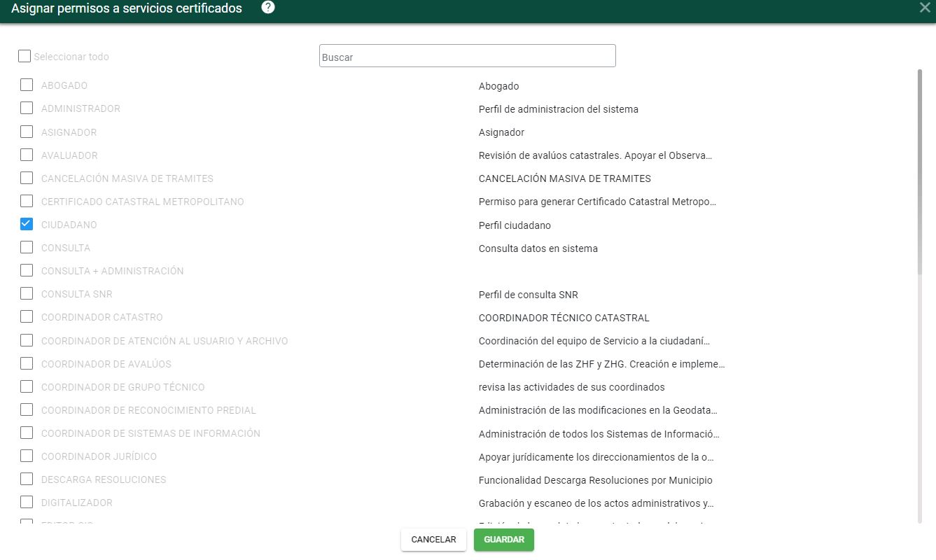Tick the ADMINISTRADOR checkbox

[27, 108]
